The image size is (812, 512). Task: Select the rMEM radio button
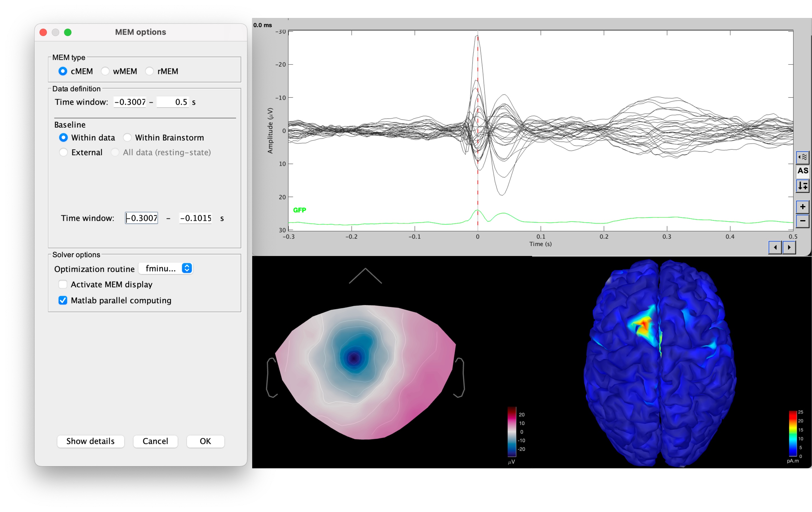pos(149,71)
